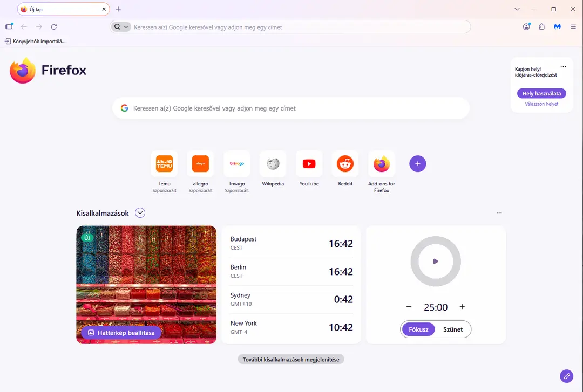This screenshot has height=392, width=583.
Task: Close the Új lap tab
Action: (104, 9)
